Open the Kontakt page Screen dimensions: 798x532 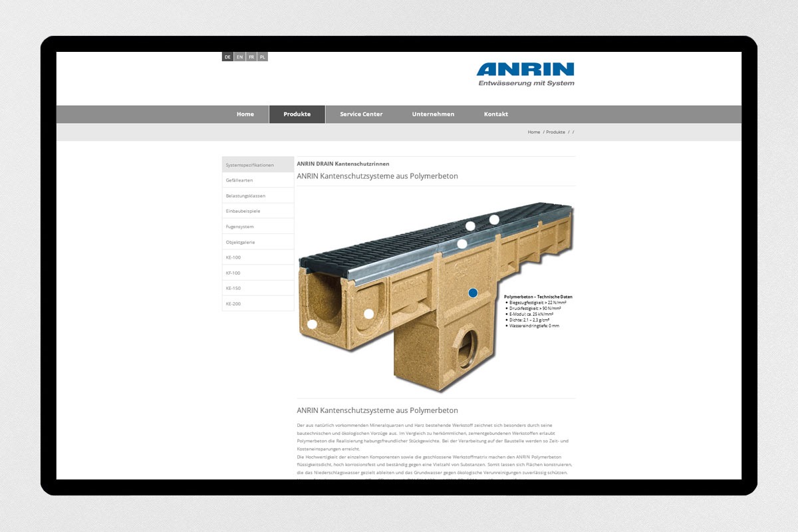[495, 114]
